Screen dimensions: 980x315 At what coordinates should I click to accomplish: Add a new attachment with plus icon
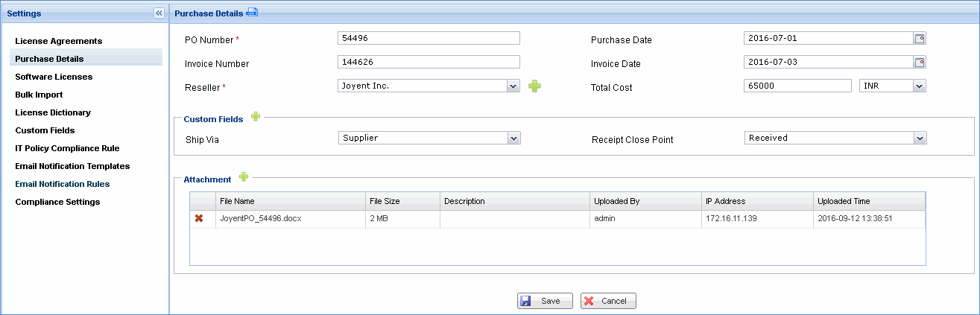[x=243, y=177]
